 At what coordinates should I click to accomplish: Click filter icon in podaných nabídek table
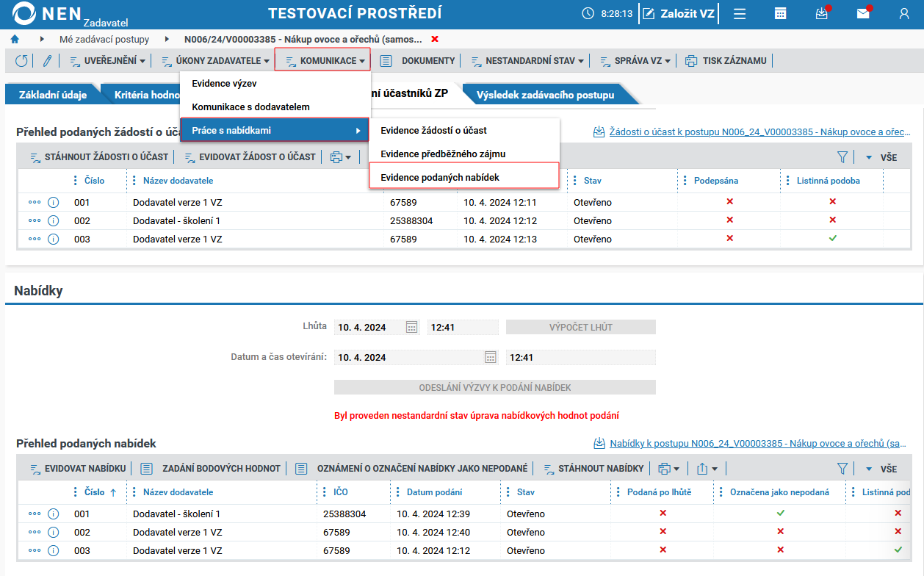tap(842, 468)
